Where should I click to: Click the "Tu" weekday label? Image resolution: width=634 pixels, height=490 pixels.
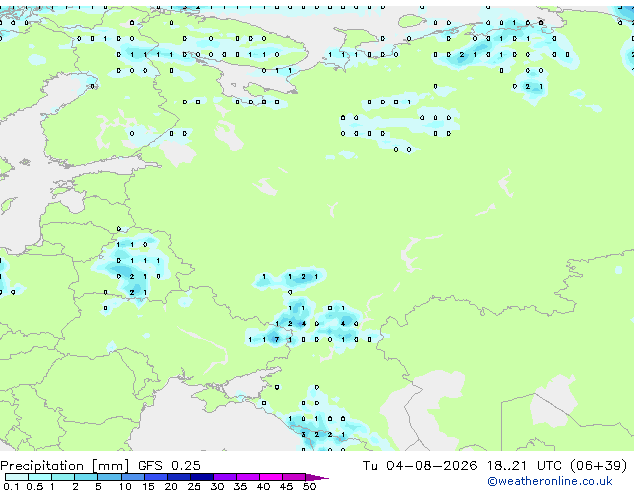[370, 466]
